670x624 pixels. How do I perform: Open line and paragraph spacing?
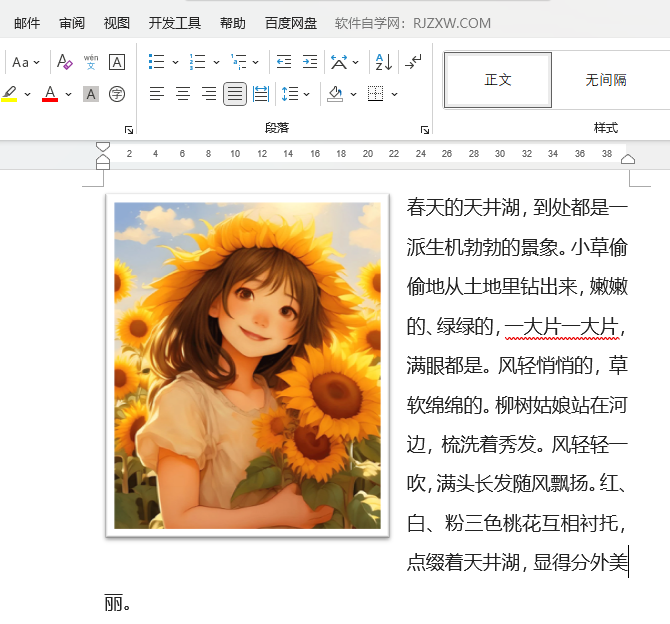(x=290, y=94)
